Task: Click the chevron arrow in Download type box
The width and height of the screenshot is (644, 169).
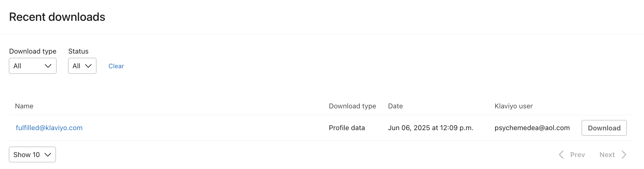Action: tap(48, 66)
